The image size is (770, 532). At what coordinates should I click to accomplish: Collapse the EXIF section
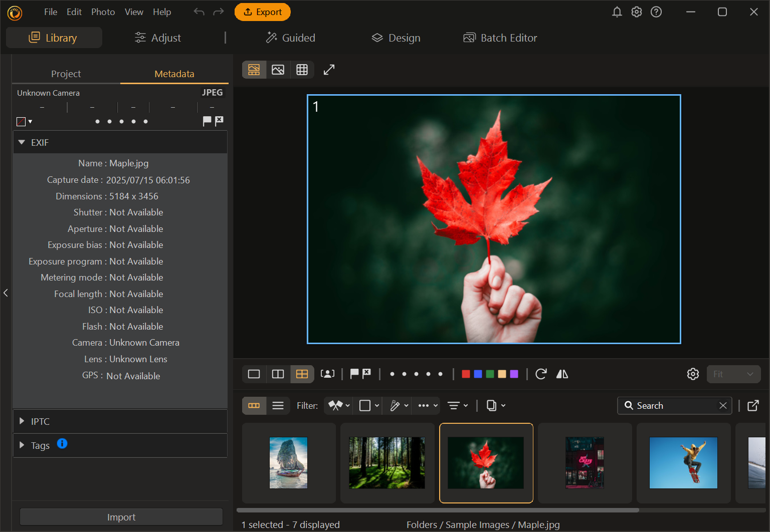[x=22, y=143]
